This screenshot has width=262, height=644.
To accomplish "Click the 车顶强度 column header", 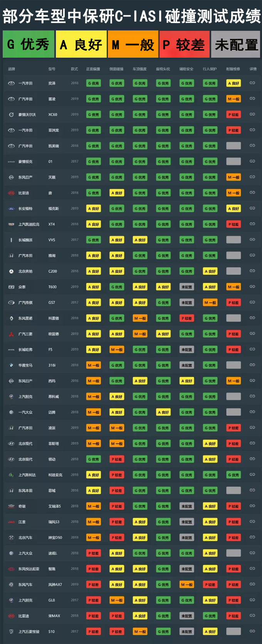I will point(139,69).
